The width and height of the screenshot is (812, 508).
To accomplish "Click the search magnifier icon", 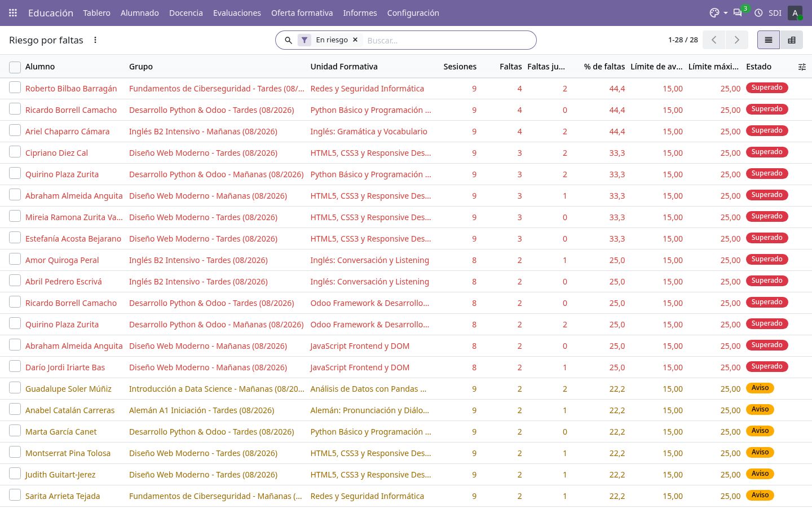I will tap(288, 40).
